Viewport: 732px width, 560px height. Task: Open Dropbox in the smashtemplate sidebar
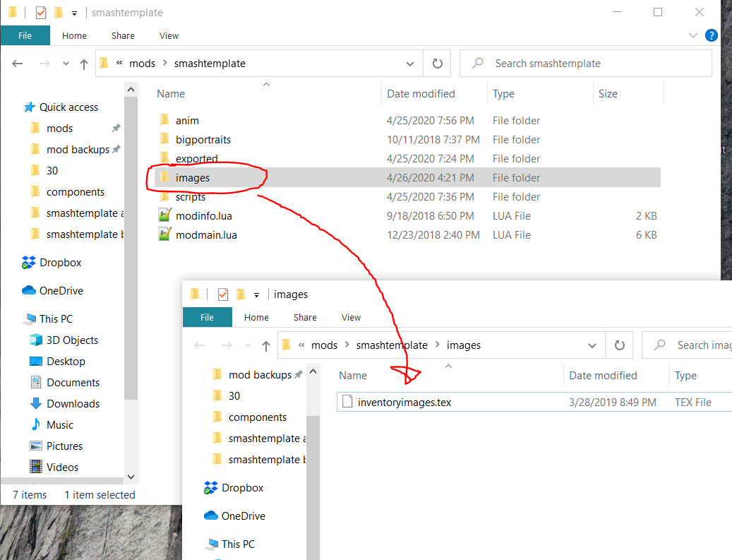(60, 263)
